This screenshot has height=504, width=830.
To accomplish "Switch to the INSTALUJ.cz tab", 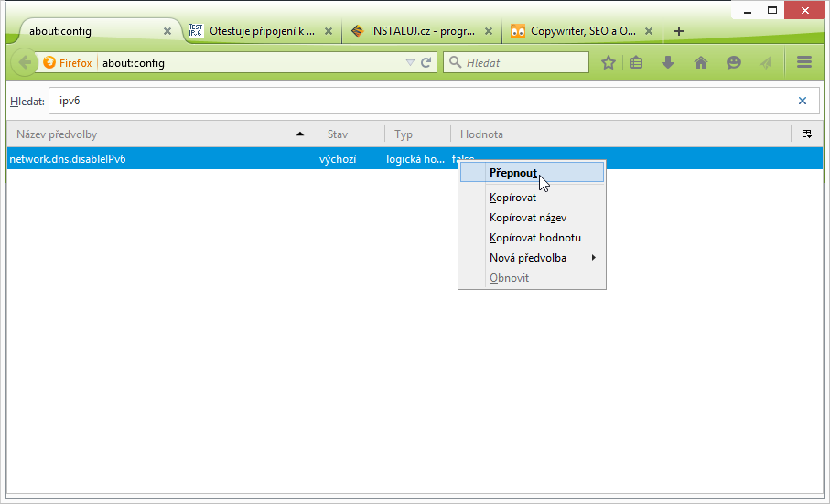I will pyautogui.click(x=421, y=31).
